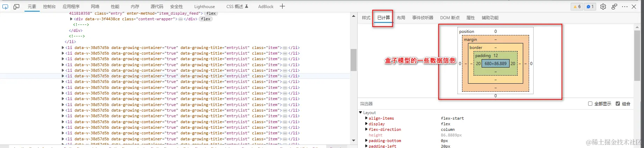The height and width of the screenshot is (148, 644).
Task: Open the messages badge showing 1
Action: [590, 6]
